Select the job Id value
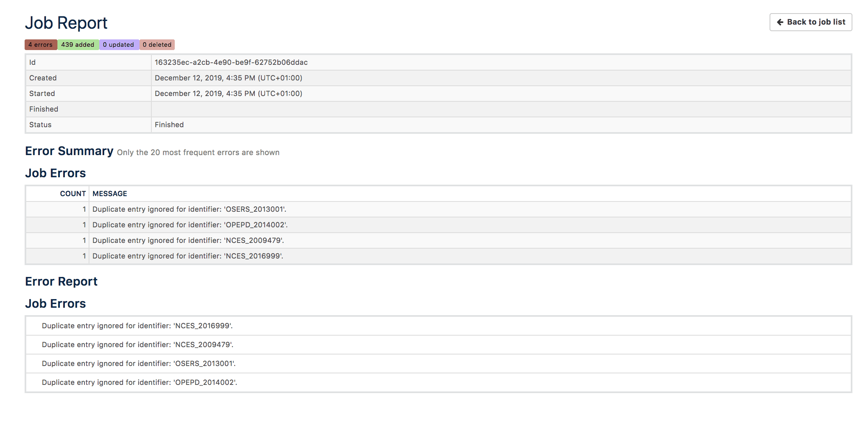The image size is (868, 421). coord(231,62)
